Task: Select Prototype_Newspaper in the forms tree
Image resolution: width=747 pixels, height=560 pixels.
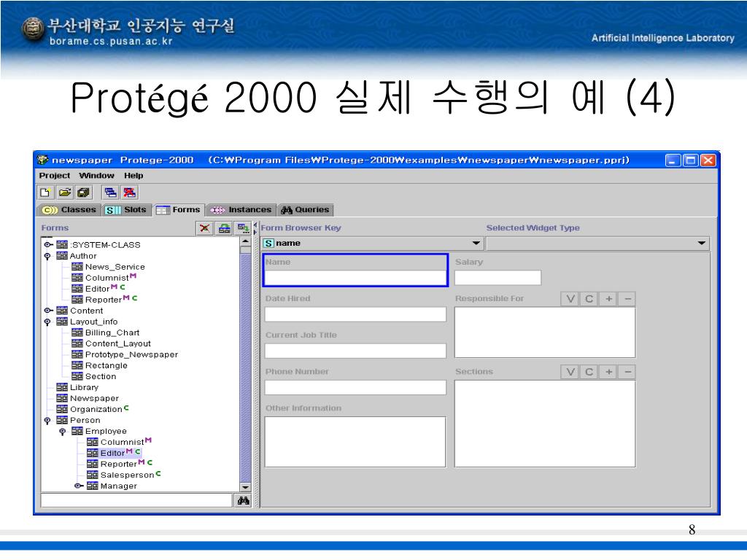Action: (x=131, y=354)
